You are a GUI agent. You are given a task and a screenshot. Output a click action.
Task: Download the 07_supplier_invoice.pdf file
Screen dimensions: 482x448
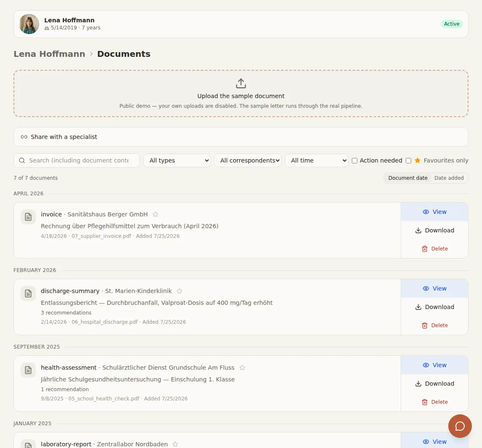coord(435,230)
